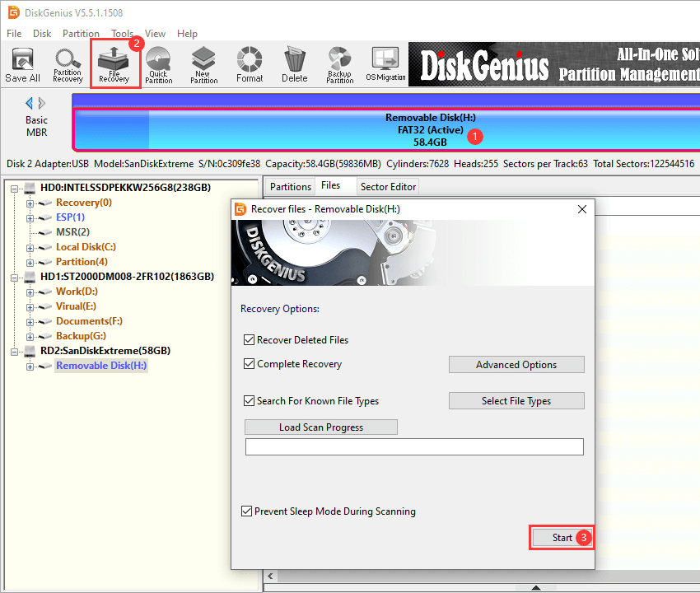Launch the File Recovery tool
This screenshot has height=593, width=700.
114,65
